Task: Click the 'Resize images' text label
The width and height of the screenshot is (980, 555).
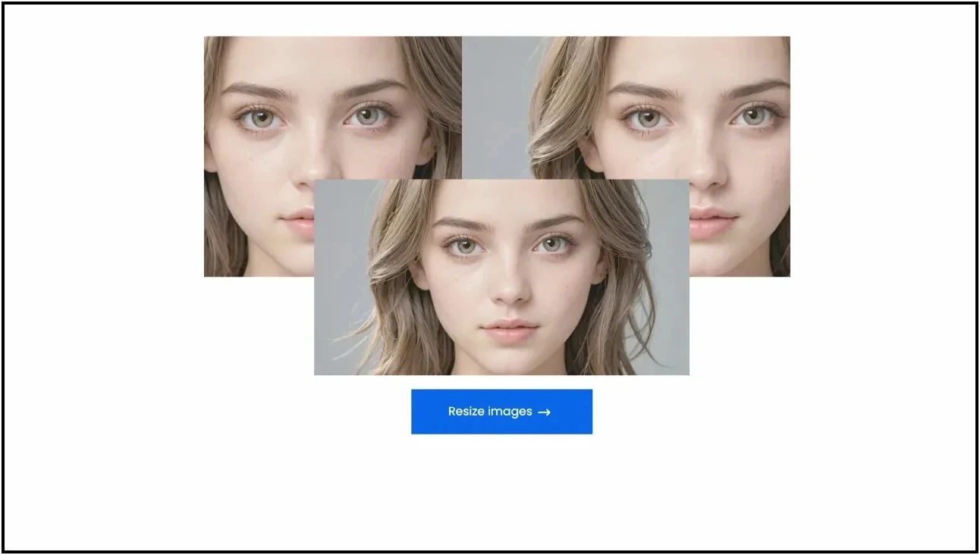Action: pos(489,412)
